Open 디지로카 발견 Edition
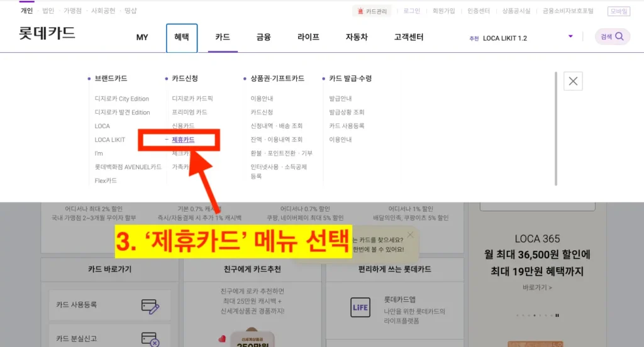 (122, 112)
